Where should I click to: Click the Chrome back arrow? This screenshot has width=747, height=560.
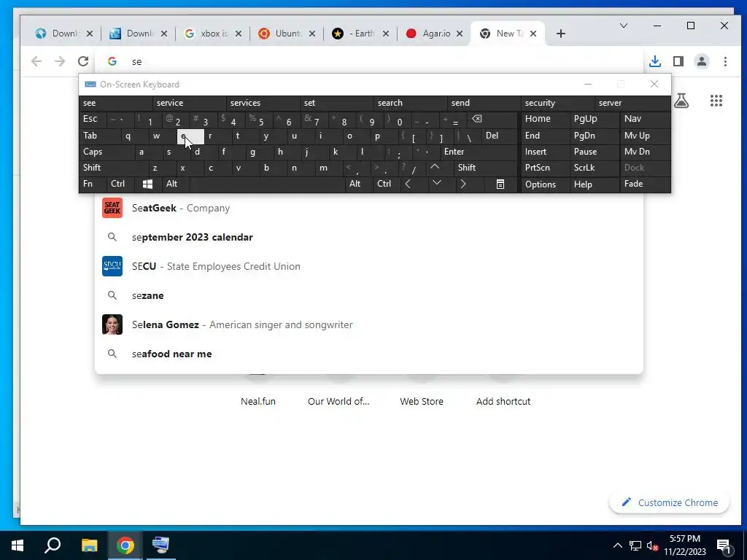click(x=36, y=61)
